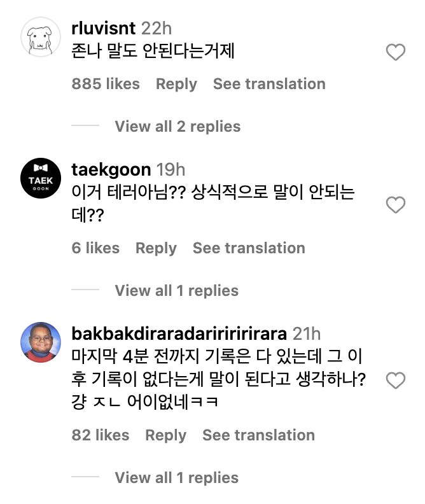Expand View all 2 replies

pos(178,127)
